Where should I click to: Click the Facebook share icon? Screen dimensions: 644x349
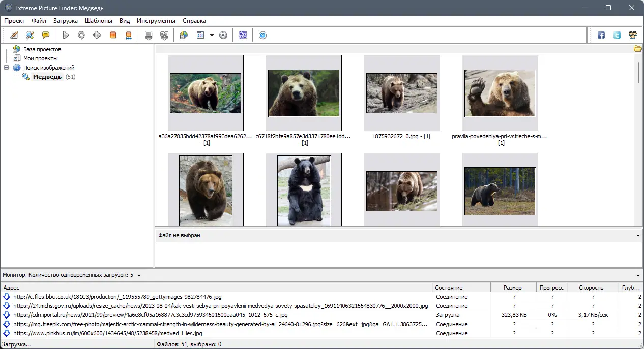tap(601, 35)
